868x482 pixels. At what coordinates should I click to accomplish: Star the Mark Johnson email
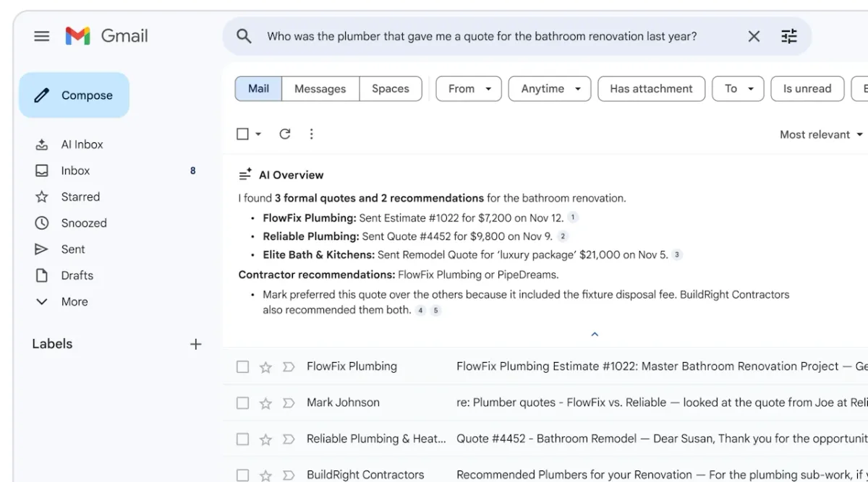tap(265, 403)
